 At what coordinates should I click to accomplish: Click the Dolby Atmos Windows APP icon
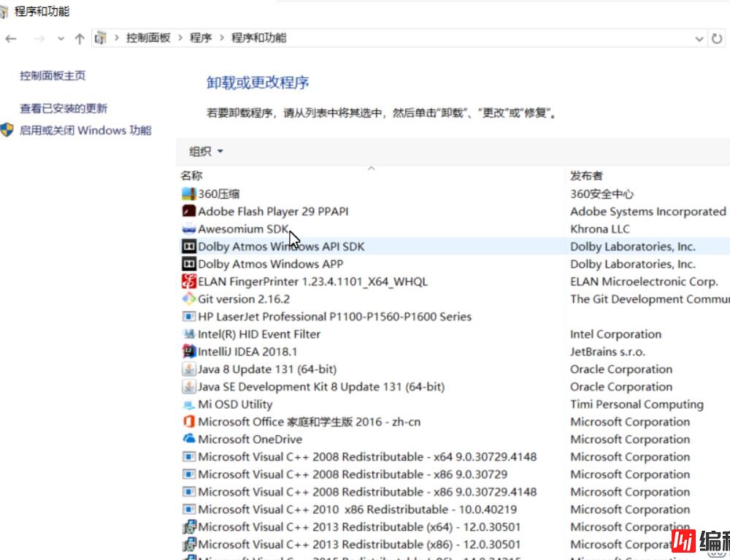pyautogui.click(x=189, y=264)
